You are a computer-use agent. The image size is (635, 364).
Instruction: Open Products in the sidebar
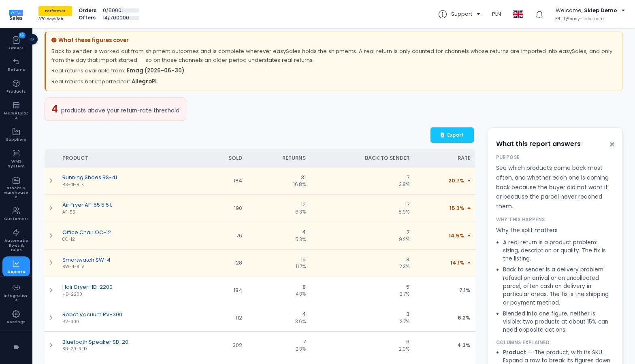coord(16,87)
